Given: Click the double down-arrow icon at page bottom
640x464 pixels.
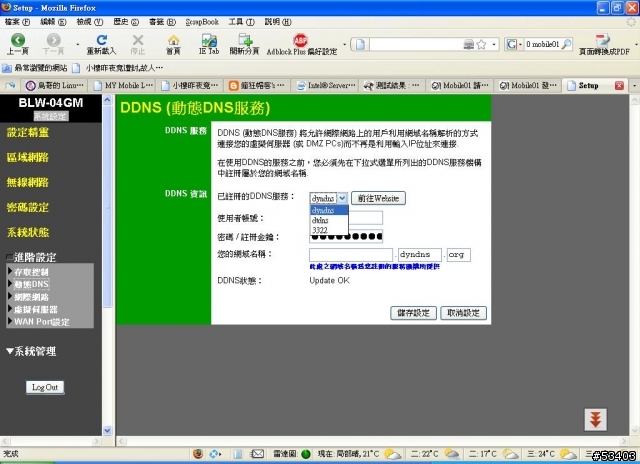Looking at the screenshot, I should coord(596,420).
